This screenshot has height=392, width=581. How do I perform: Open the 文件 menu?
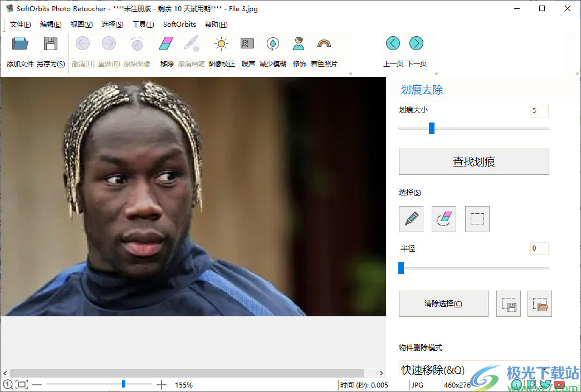pyautogui.click(x=21, y=24)
